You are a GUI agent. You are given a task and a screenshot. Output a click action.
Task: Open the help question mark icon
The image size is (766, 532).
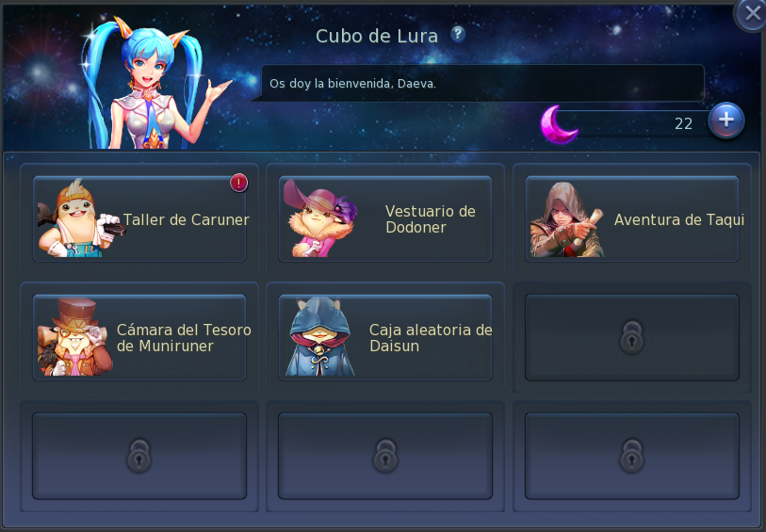pos(458,34)
